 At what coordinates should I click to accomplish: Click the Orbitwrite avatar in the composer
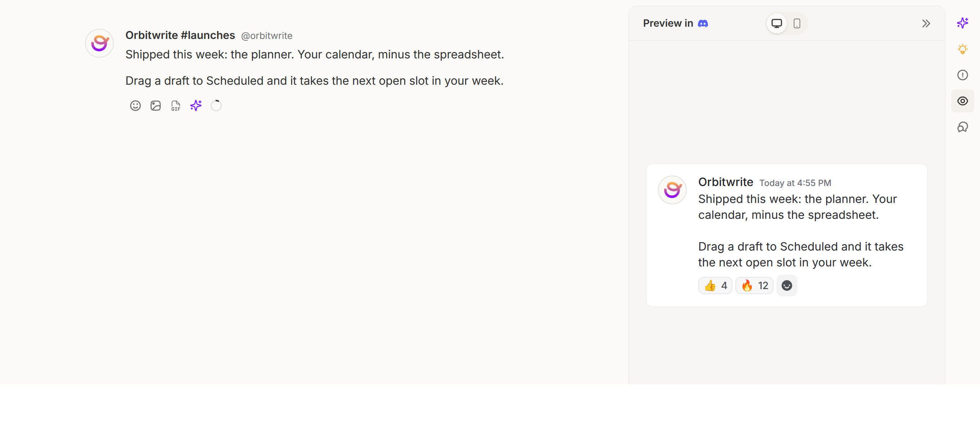pyautogui.click(x=99, y=43)
